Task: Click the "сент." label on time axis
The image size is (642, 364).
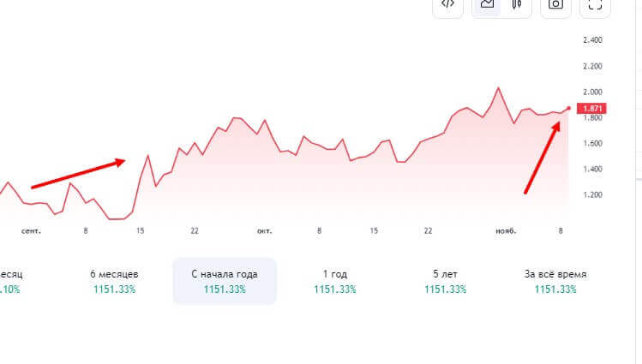Action: (x=32, y=230)
